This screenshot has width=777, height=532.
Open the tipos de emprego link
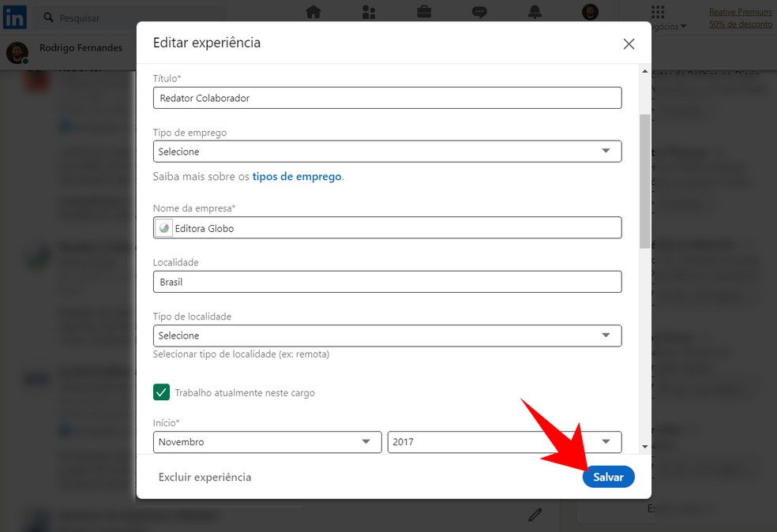pos(296,176)
